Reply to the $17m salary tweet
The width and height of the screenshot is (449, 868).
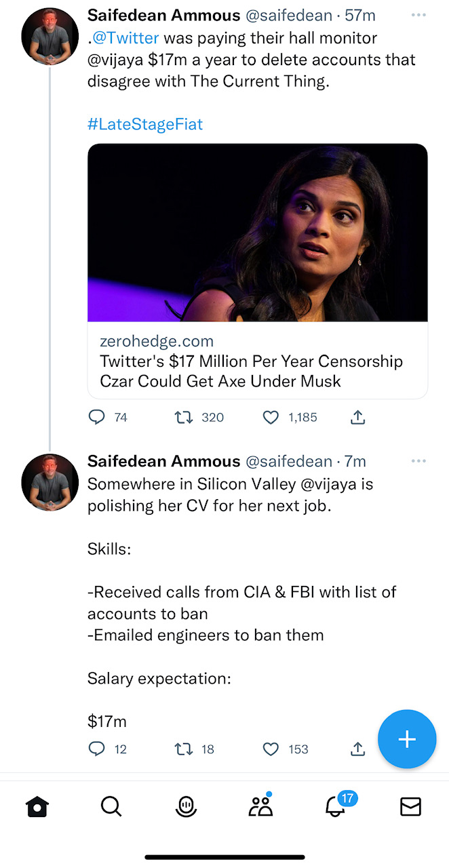tap(96, 749)
